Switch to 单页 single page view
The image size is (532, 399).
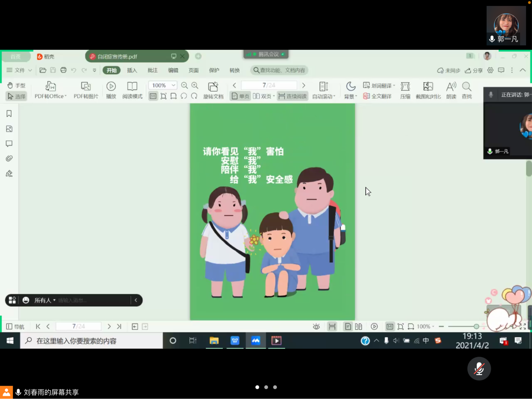click(x=240, y=96)
